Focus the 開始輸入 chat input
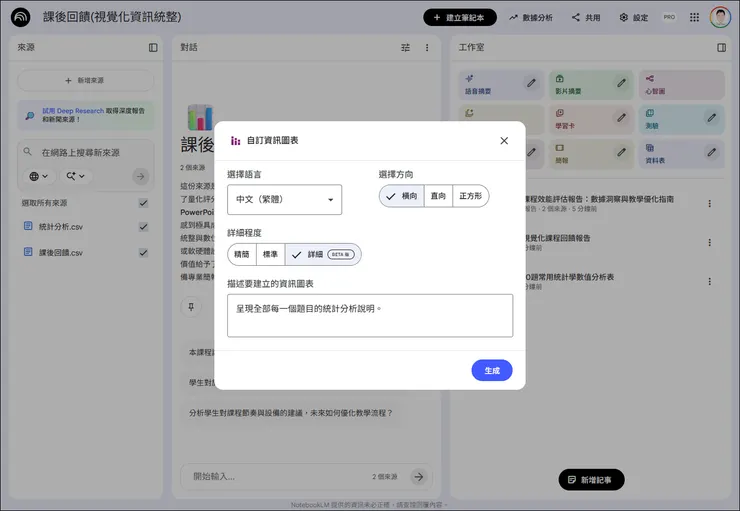740x511 pixels. pos(278,477)
